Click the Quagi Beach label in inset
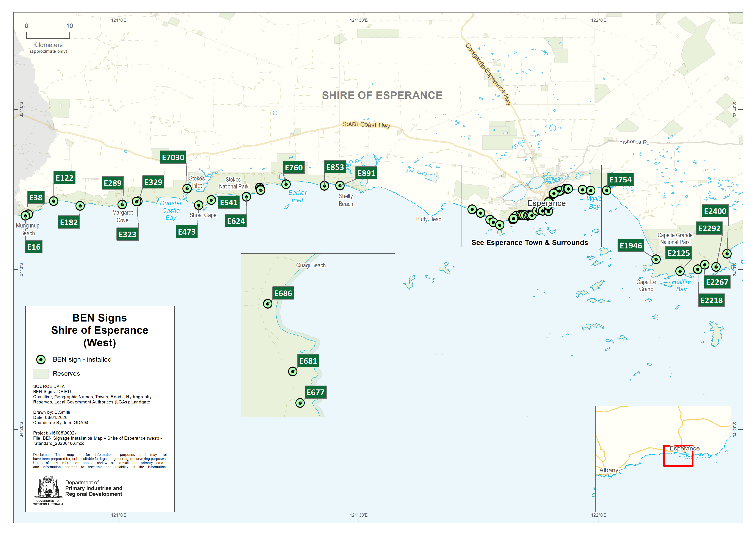The width and height of the screenshot is (756, 535). [311, 265]
